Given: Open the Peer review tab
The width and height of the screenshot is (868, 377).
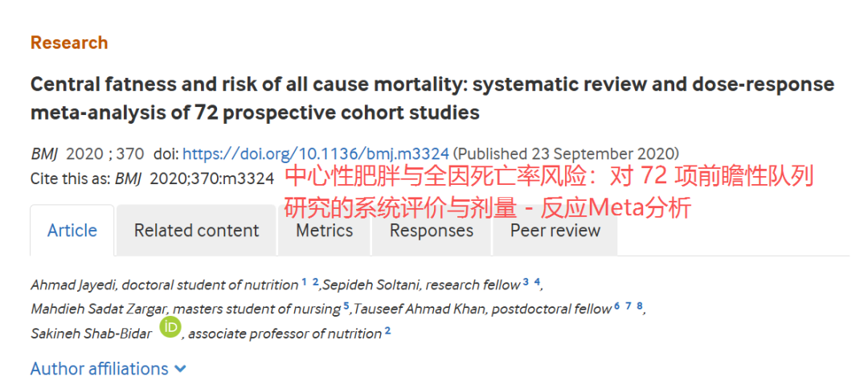Looking at the screenshot, I should pos(555,230).
